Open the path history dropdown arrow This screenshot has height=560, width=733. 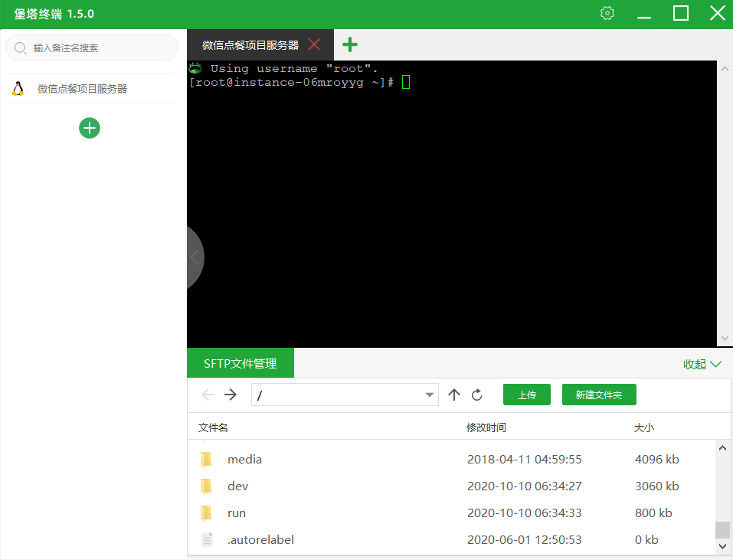pyautogui.click(x=429, y=395)
